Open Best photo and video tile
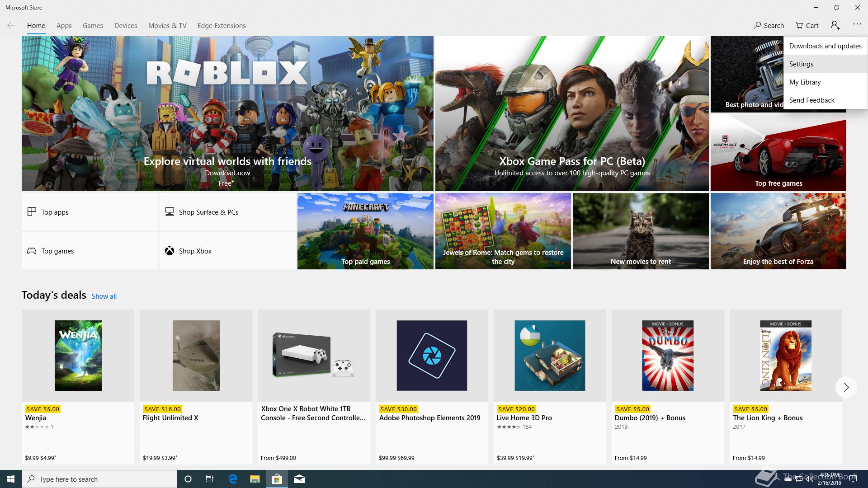 747,74
